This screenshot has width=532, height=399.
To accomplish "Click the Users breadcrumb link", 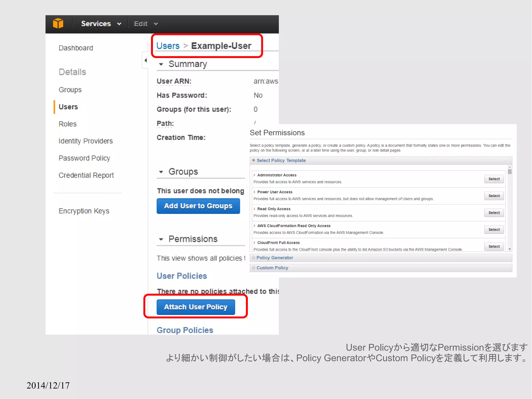I will point(168,46).
